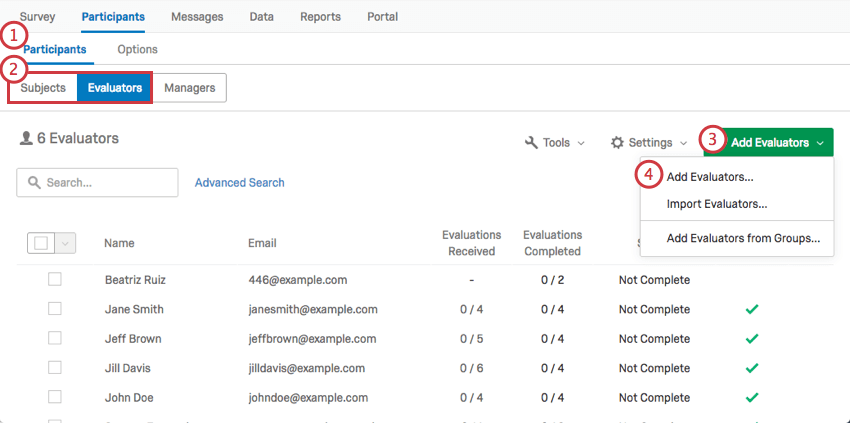Tick the checkbox for Beatriz Ruiz
The image size is (850, 423).
tap(55, 280)
